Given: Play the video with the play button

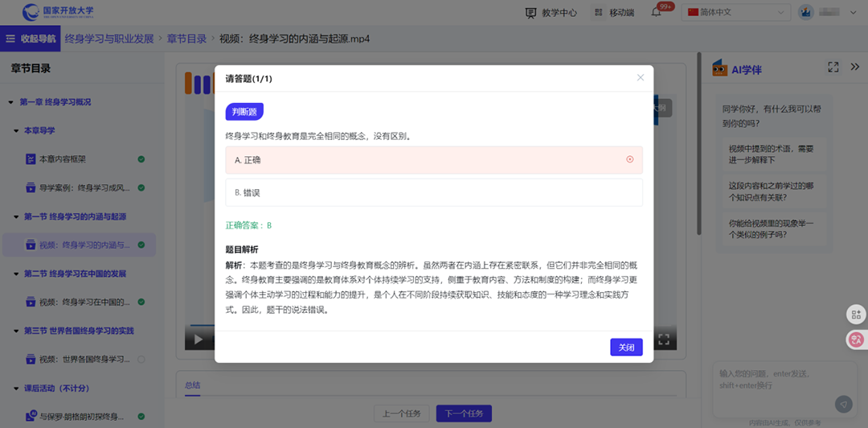Looking at the screenshot, I should [x=199, y=340].
